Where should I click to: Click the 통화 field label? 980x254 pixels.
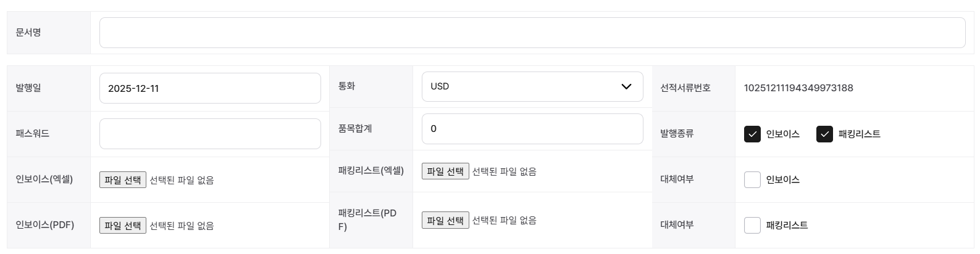click(x=346, y=86)
